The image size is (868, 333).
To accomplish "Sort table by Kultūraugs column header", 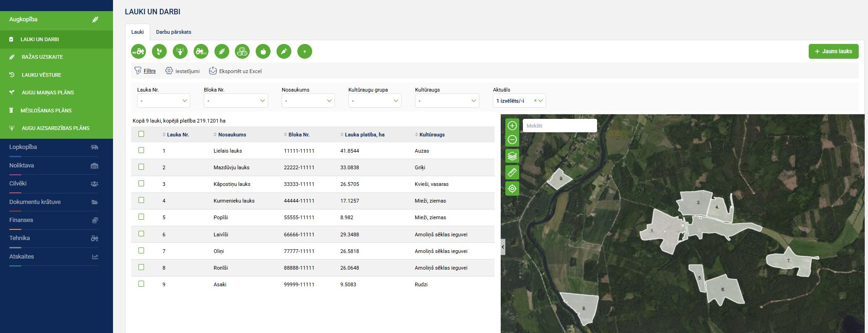I will pyautogui.click(x=429, y=135).
